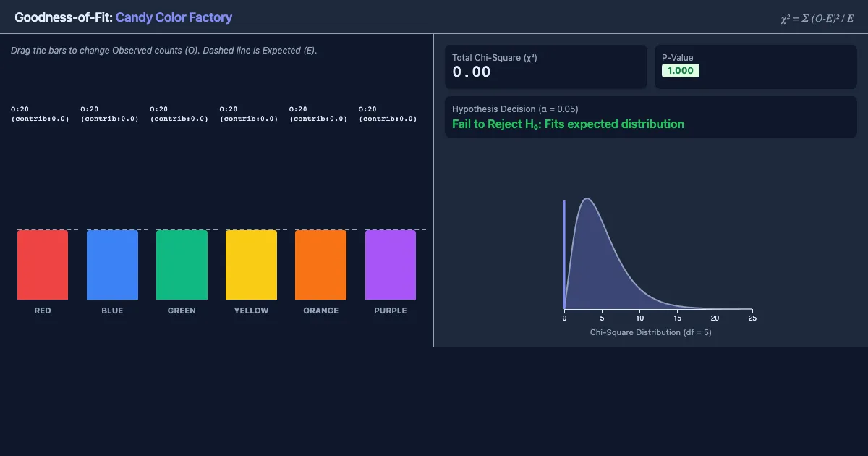Click the red candy bar
This screenshot has width=868, height=456.
coord(43,265)
